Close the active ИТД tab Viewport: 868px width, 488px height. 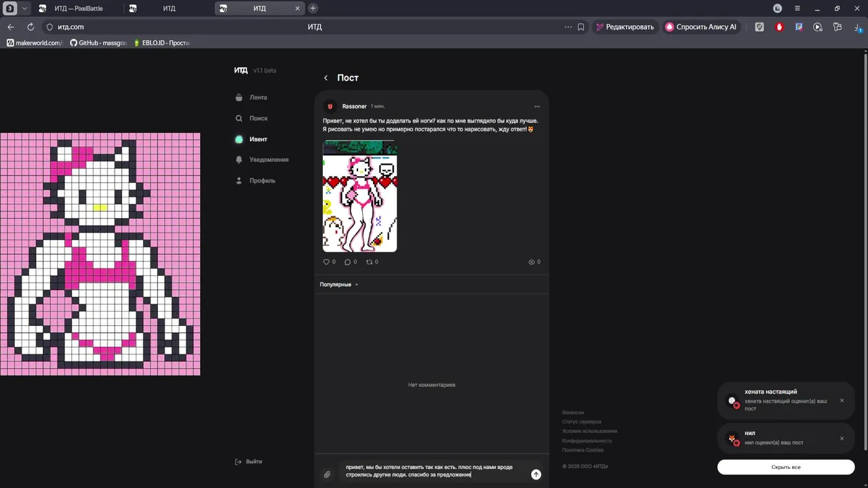tap(297, 8)
